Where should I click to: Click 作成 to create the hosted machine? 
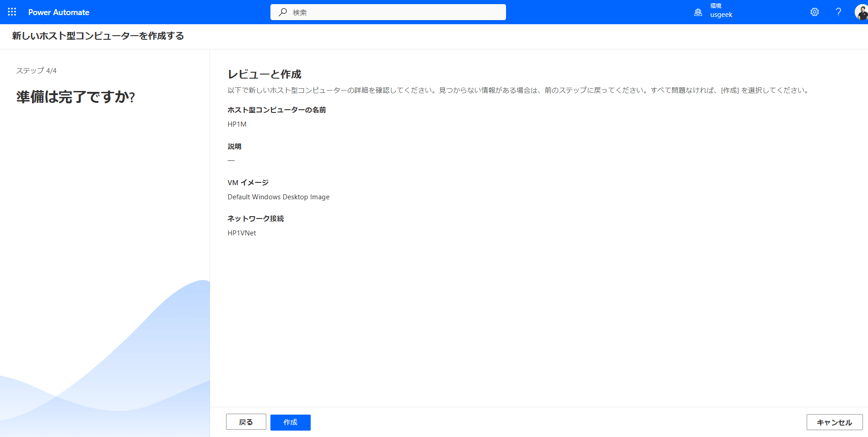290,422
